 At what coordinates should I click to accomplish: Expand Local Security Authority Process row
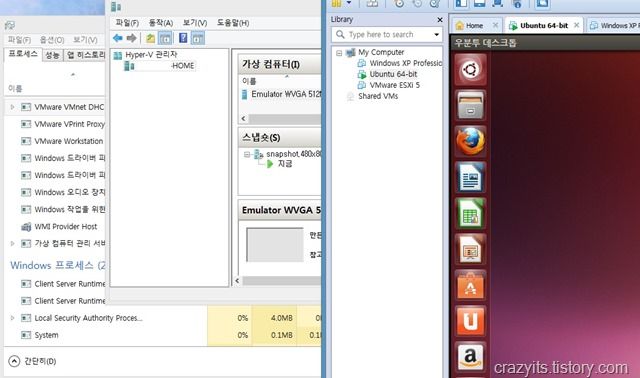click(x=12, y=318)
